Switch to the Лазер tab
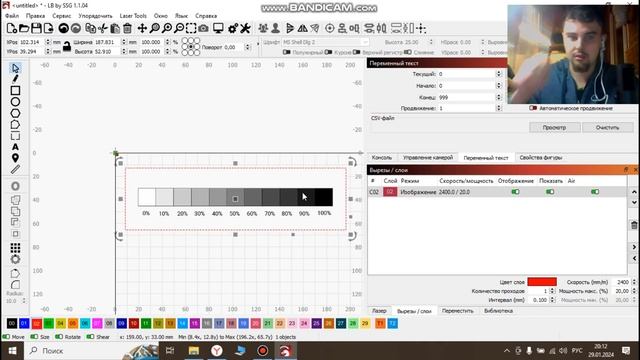 pyautogui.click(x=379, y=311)
